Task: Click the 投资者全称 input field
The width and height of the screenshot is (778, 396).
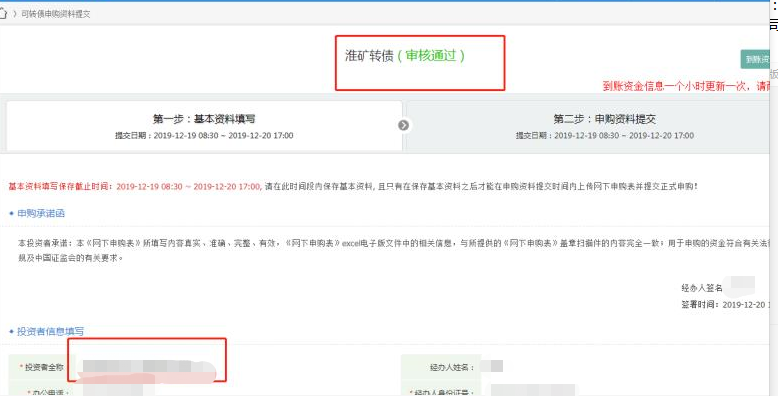Action: click(149, 367)
